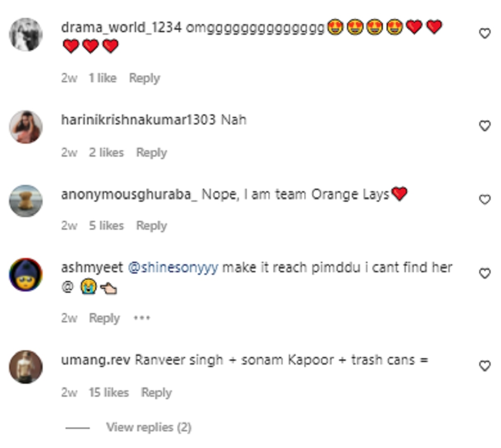Like harinikrishnakumar1303's "Nah" comment heart
The width and height of the screenshot is (501, 448).
(484, 126)
